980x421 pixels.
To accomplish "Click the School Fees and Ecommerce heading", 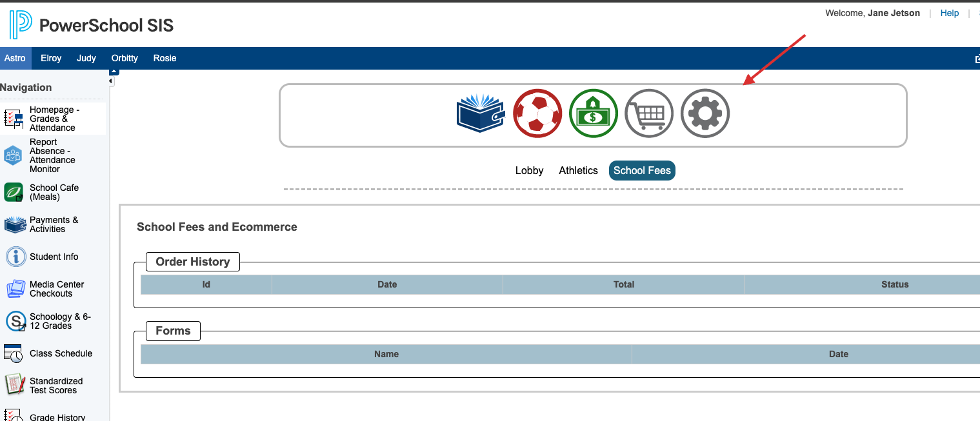I will click(x=217, y=227).
